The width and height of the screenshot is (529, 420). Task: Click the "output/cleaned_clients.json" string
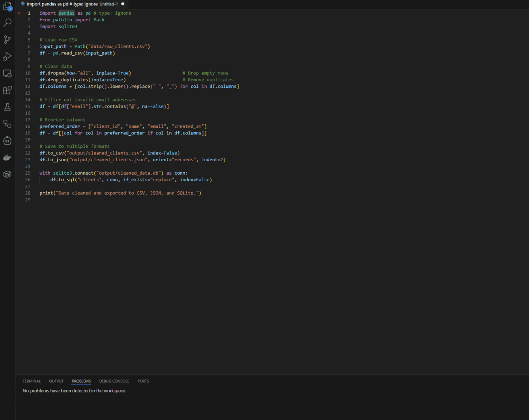pos(108,160)
